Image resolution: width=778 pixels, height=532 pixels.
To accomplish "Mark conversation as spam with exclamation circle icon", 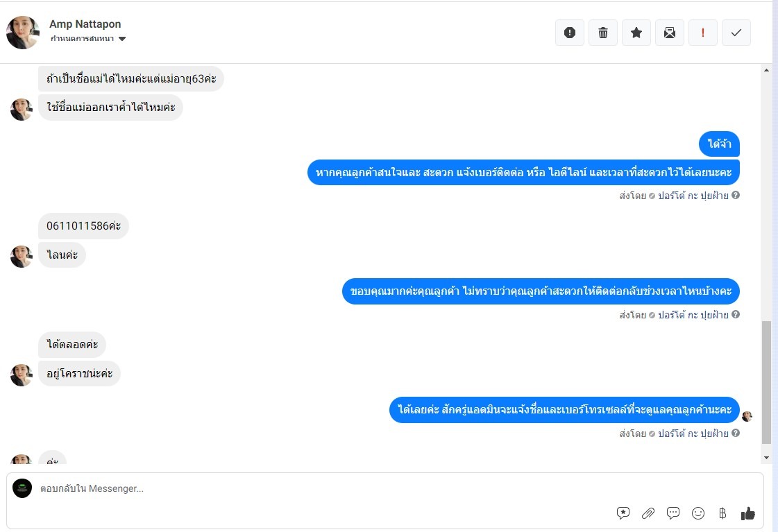I will coord(570,33).
